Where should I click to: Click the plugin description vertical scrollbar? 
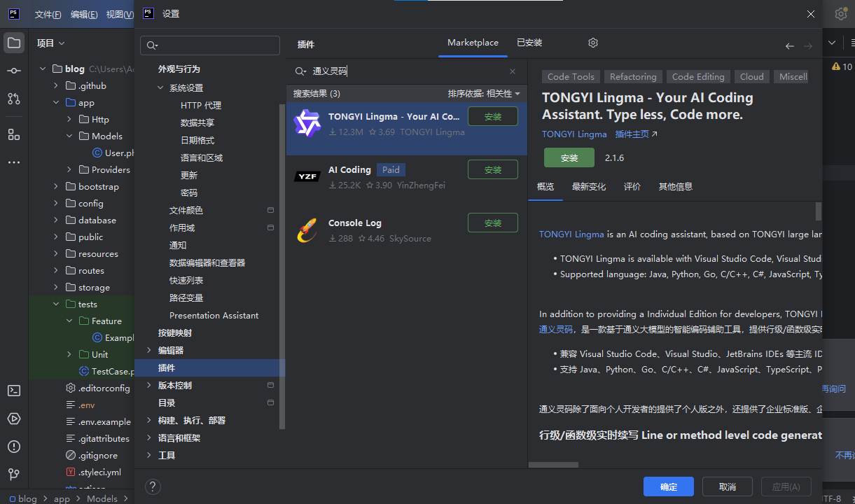click(x=819, y=211)
